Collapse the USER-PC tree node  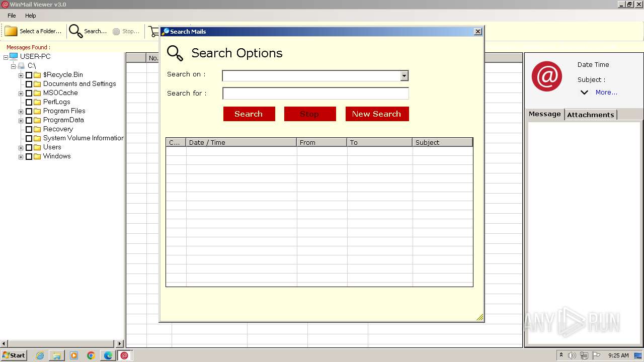6,57
